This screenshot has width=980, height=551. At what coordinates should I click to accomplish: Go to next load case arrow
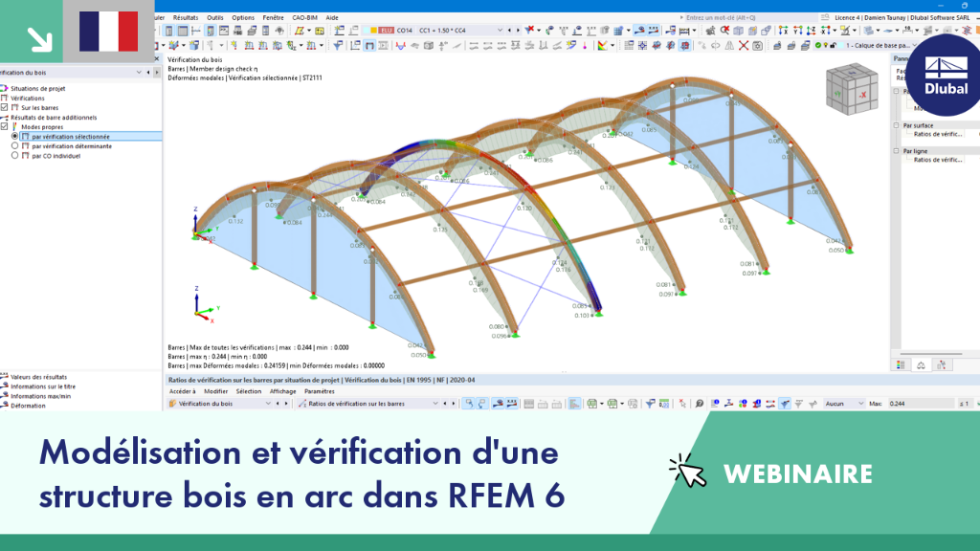[518, 30]
